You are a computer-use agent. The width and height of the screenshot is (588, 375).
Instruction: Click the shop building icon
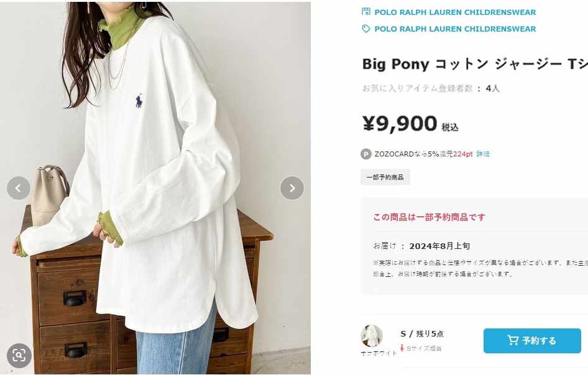366,12
